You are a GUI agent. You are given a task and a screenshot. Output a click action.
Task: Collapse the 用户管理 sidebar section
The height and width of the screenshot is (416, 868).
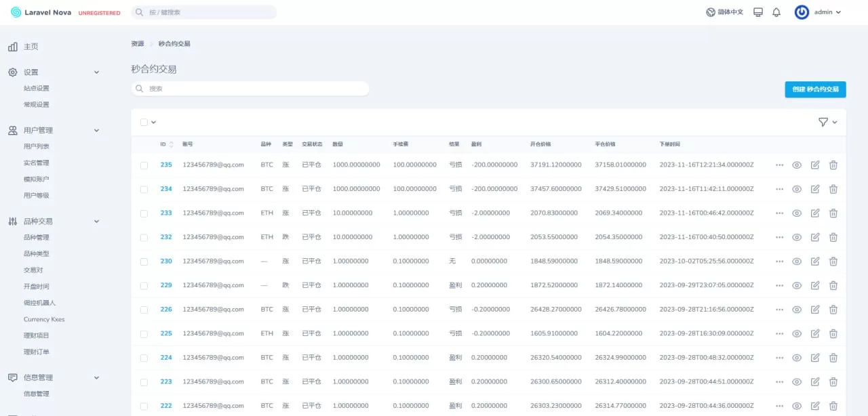(96, 130)
